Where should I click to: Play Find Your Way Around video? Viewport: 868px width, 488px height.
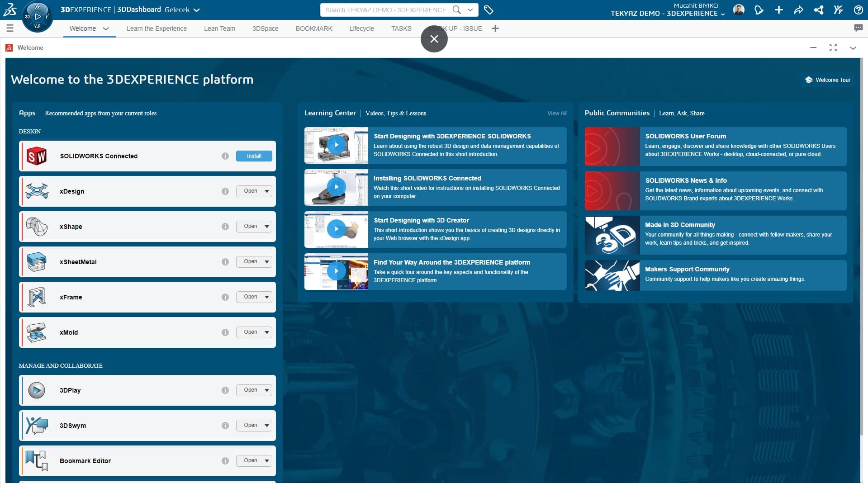pyautogui.click(x=336, y=271)
